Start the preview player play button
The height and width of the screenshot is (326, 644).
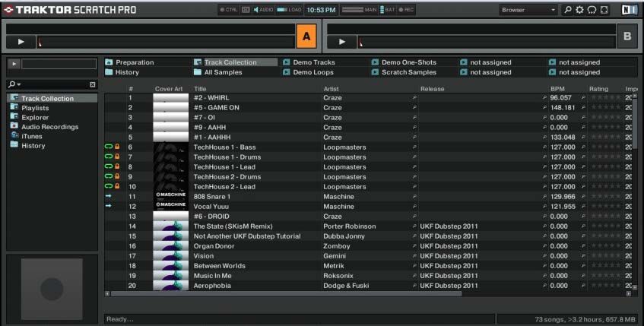tap(14, 64)
